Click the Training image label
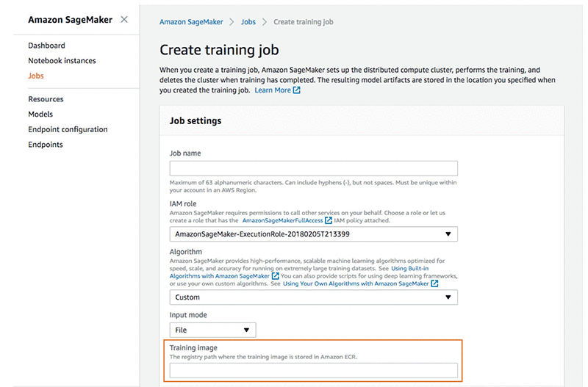Image resolution: width=588 pixels, height=387 pixels. 193,347
